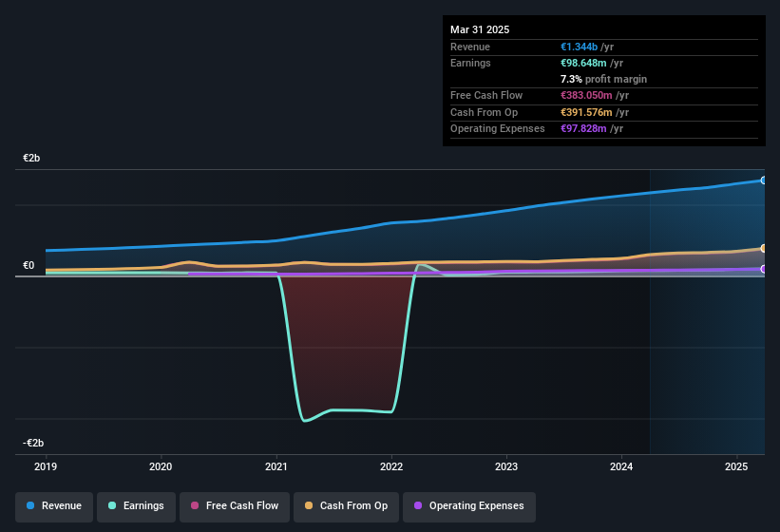
Task: Click the 2021 x-axis label
Action: pyautogui.click(x=276, y=466)
